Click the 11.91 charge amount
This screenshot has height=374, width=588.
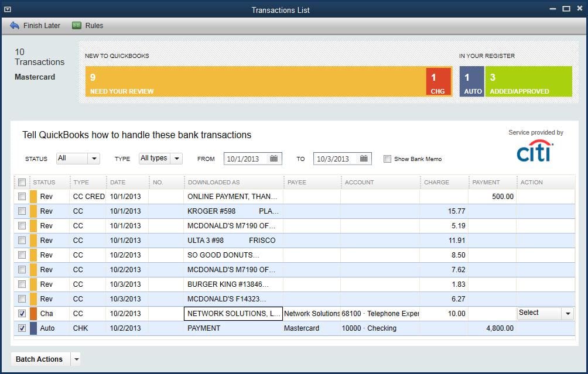pos(457,240)
